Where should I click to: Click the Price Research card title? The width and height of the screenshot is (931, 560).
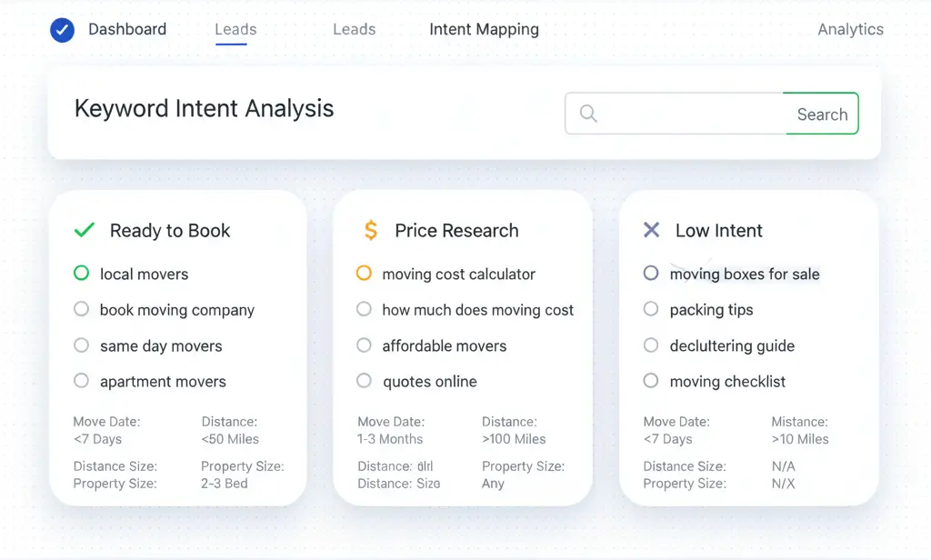point(456,230)
